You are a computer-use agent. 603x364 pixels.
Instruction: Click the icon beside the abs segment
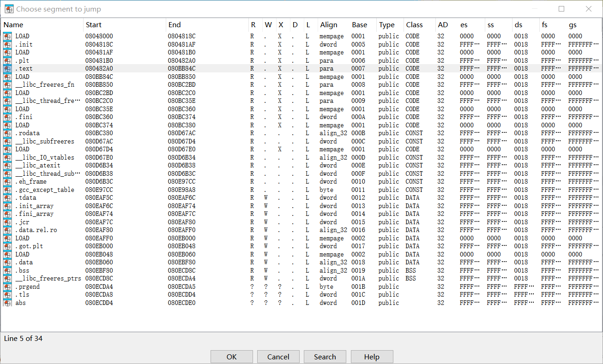pos(7,303)
